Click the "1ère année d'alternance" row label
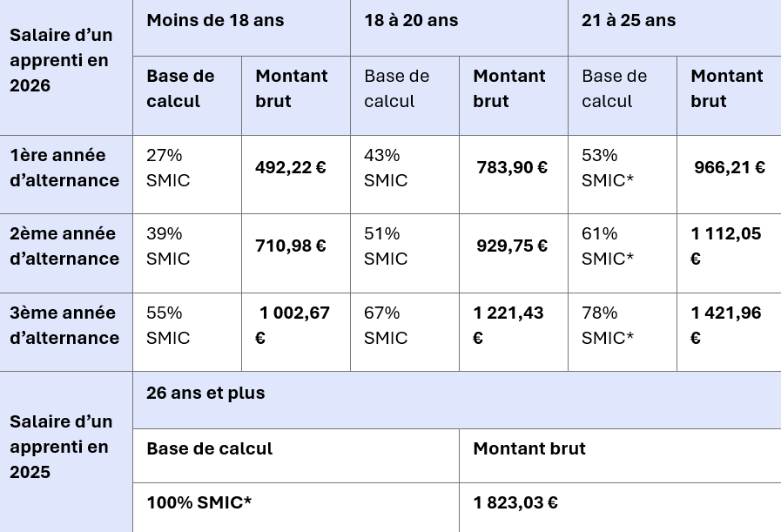The width and height of the screenshot is (781, 532). (64, 168)
